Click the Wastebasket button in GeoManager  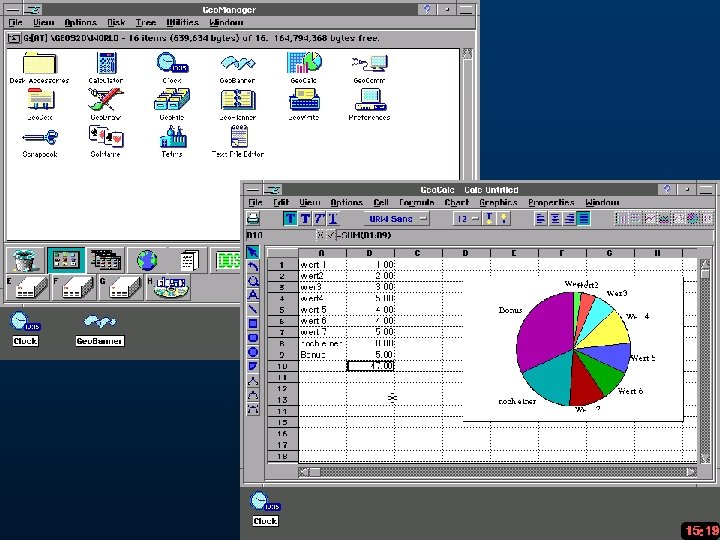[x=25, y=260]
